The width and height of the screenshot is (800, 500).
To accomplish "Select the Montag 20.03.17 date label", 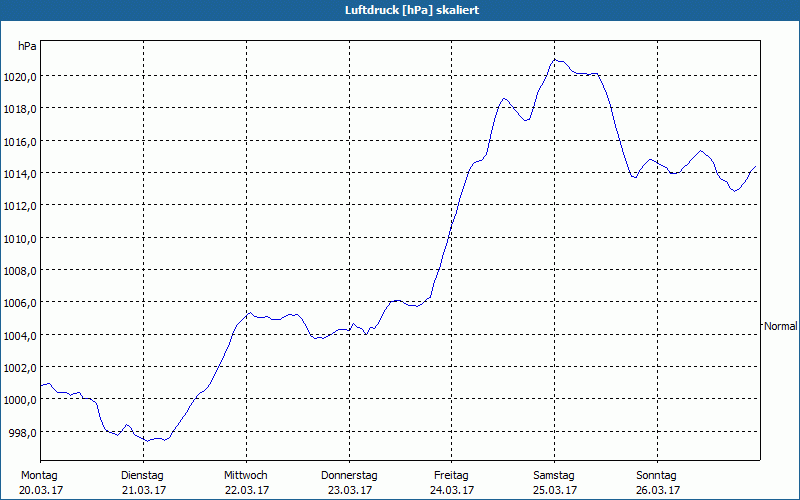I will pyautogui.click(x=39, y=482).
